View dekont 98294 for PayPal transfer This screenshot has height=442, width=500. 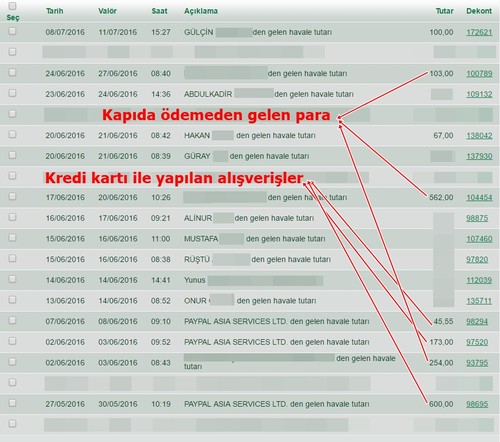[477, 322]
